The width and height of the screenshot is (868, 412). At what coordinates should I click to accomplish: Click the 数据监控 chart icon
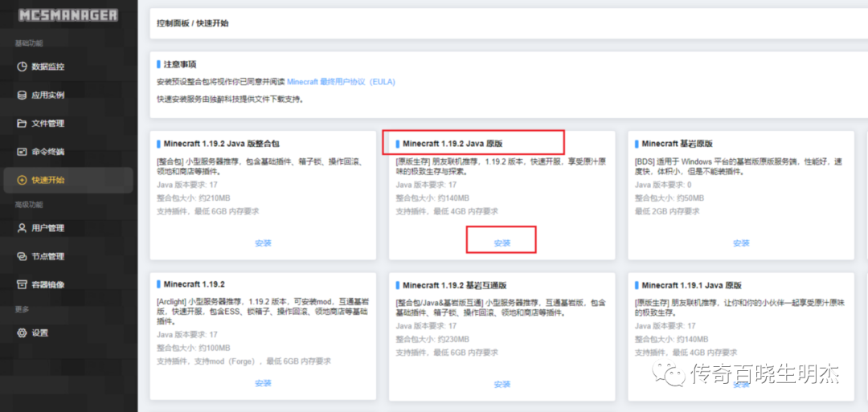23,67
